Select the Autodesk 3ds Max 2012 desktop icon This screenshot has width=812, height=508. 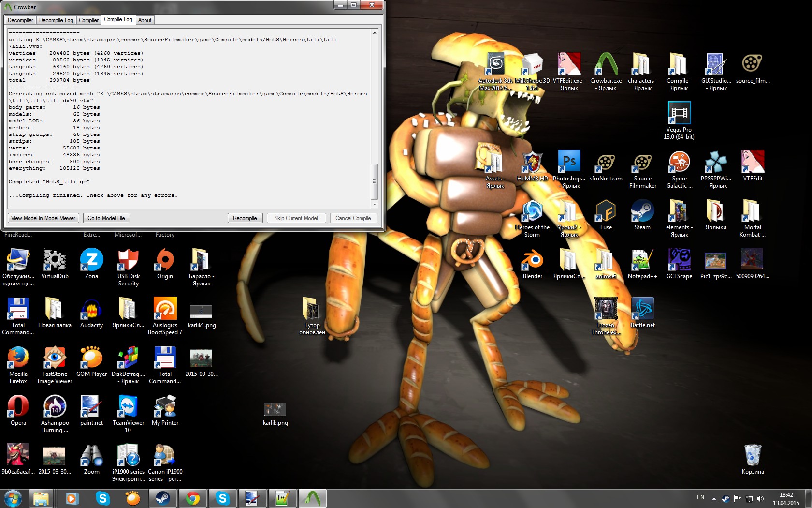[x=495, y=72]
